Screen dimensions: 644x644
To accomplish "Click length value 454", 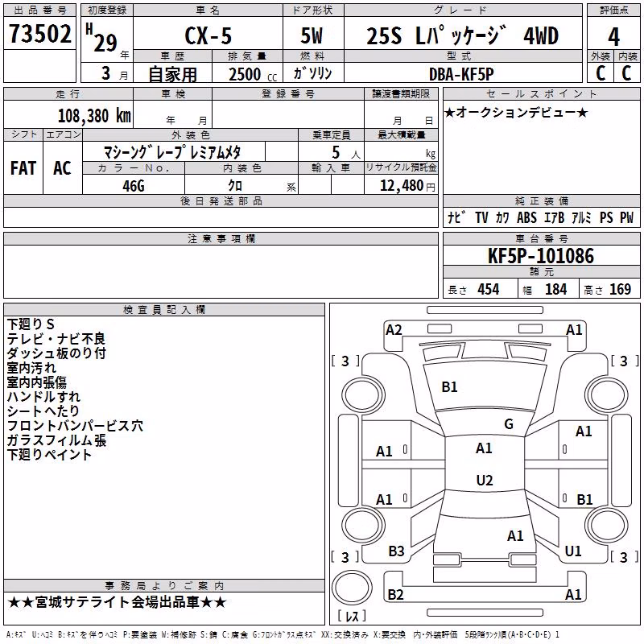I will pos(489,289).
